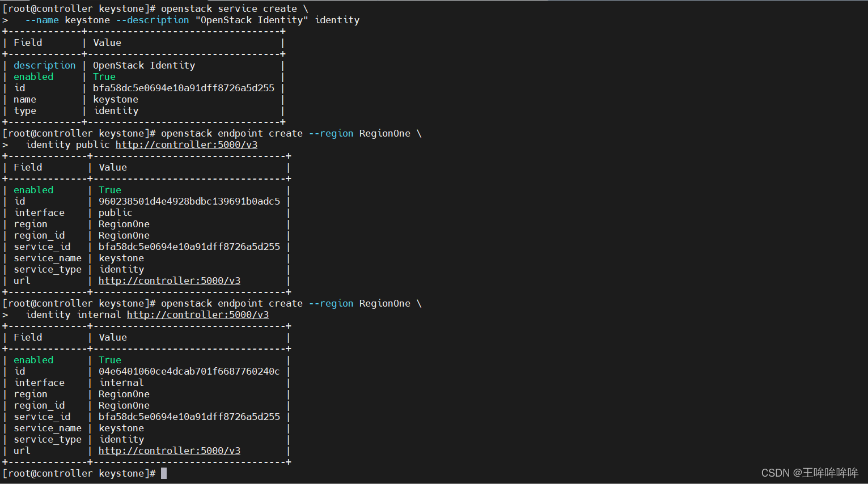Click the internal endpoint command URL http://controller:5000/v3
This screenshot has width=868, height=484.
pos(198,315)
